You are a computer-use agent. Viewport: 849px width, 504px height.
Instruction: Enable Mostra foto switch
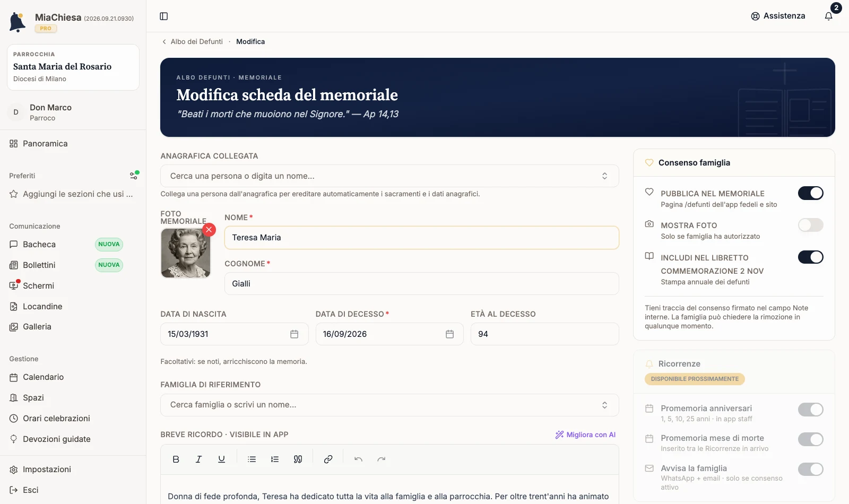point(811,225)
